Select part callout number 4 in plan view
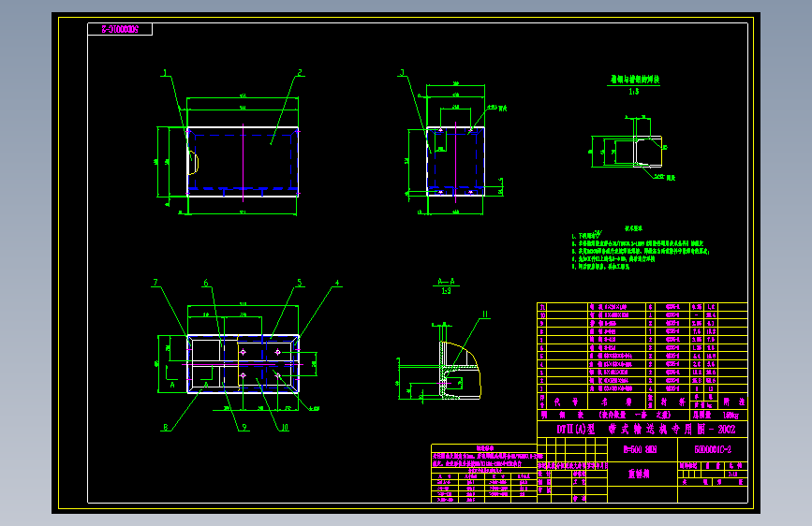This screenshot has width=812, height=526. [337, 284]
